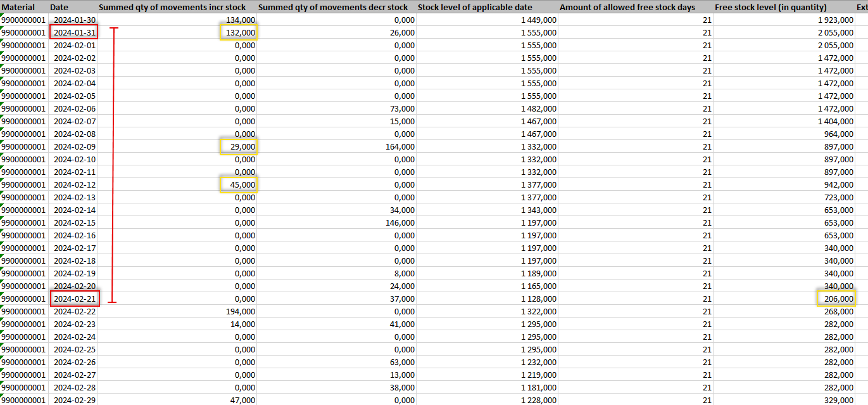Click date cell 2024-02-29
Image resolution: width=868 pixels, height=405 pixels.
tap(73, 400)
